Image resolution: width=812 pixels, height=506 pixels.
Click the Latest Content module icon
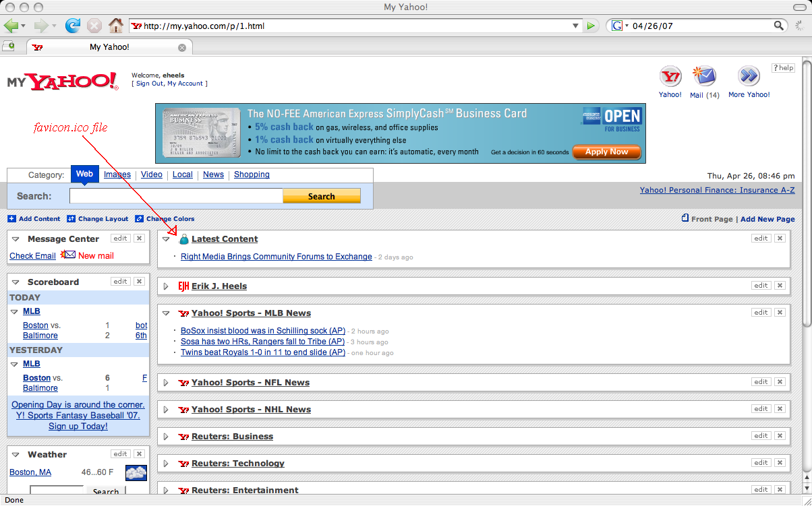(x=183, y=239)
